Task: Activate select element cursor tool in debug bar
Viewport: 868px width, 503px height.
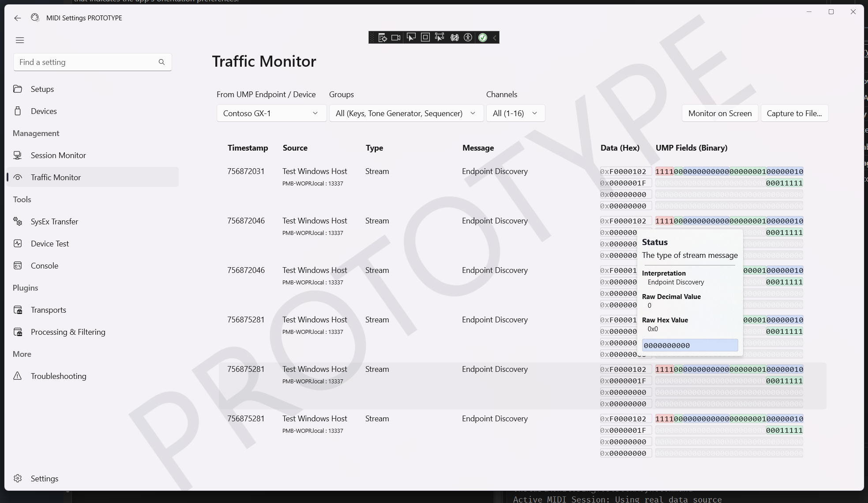Action: [411, 38]
